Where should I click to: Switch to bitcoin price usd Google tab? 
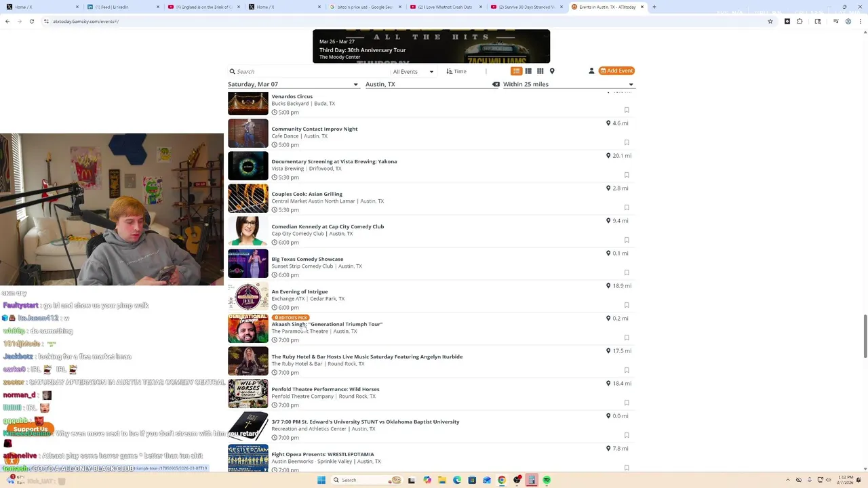coord(365,7)
